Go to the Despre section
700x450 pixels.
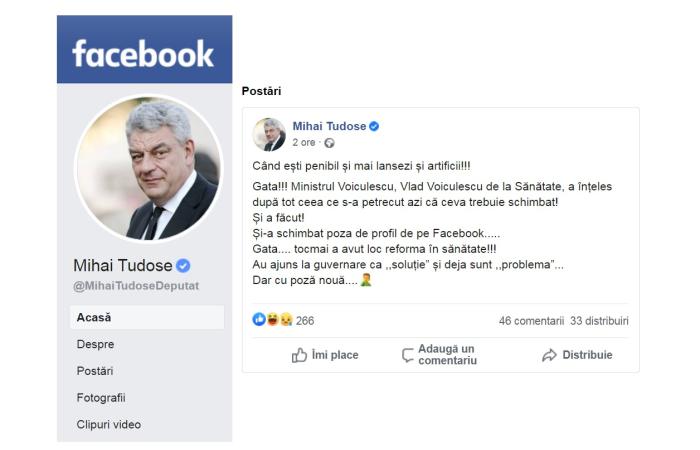pyautogui.click(x=95, y=344)
